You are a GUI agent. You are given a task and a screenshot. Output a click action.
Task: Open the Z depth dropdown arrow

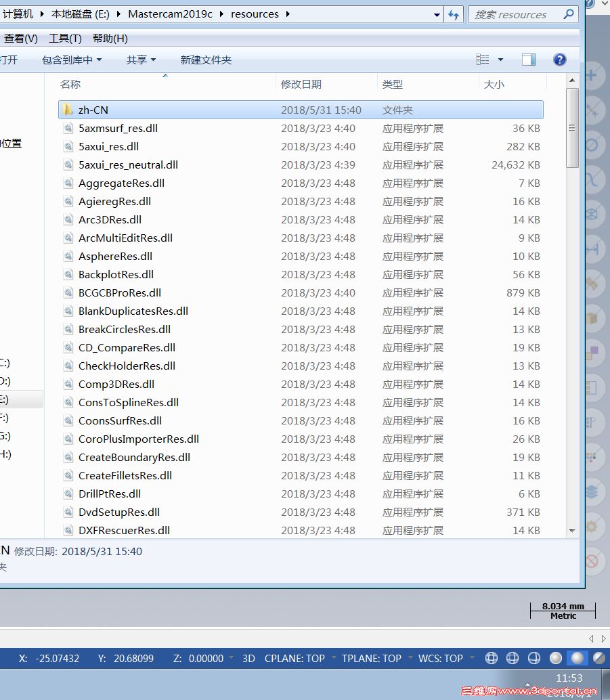pos(232,657)
